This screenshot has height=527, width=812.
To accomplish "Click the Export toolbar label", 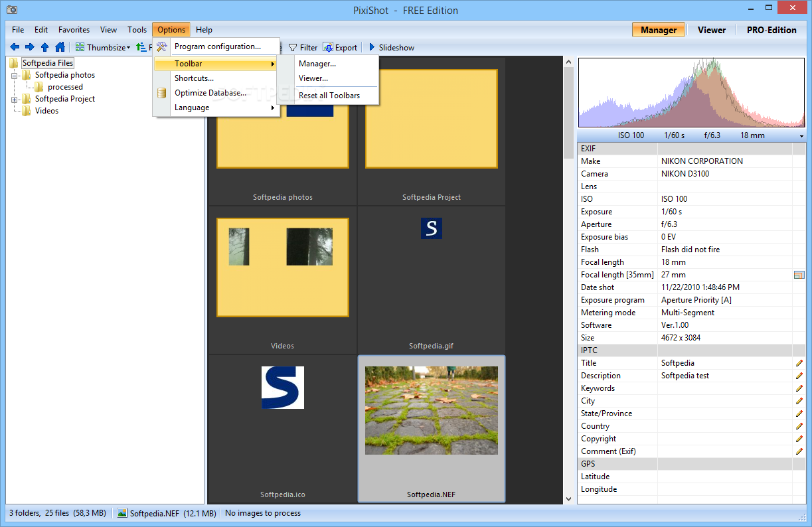I will (346, 48).
